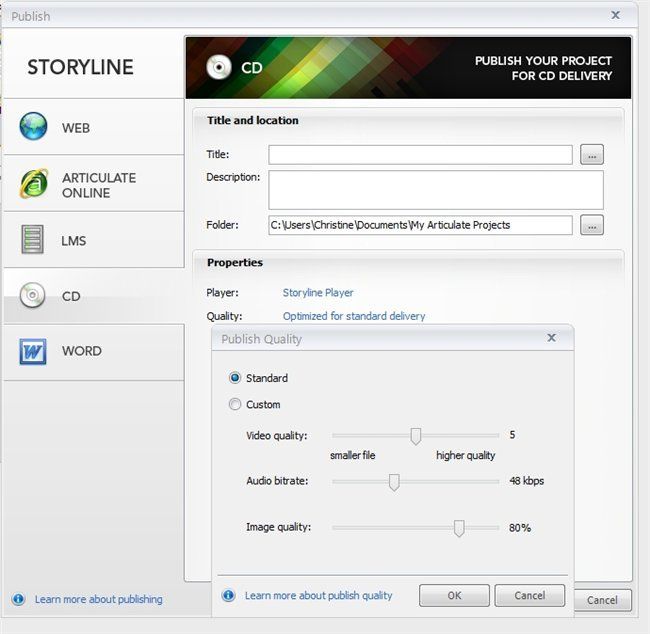This screenshot has width=650, height=634.
Task: Click the Audio bitrate slider handle
Action: coord(394,482)
